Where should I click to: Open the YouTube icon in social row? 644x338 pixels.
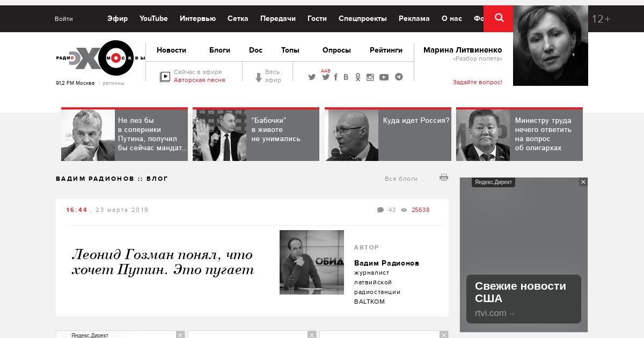click(x=384, y=77)
